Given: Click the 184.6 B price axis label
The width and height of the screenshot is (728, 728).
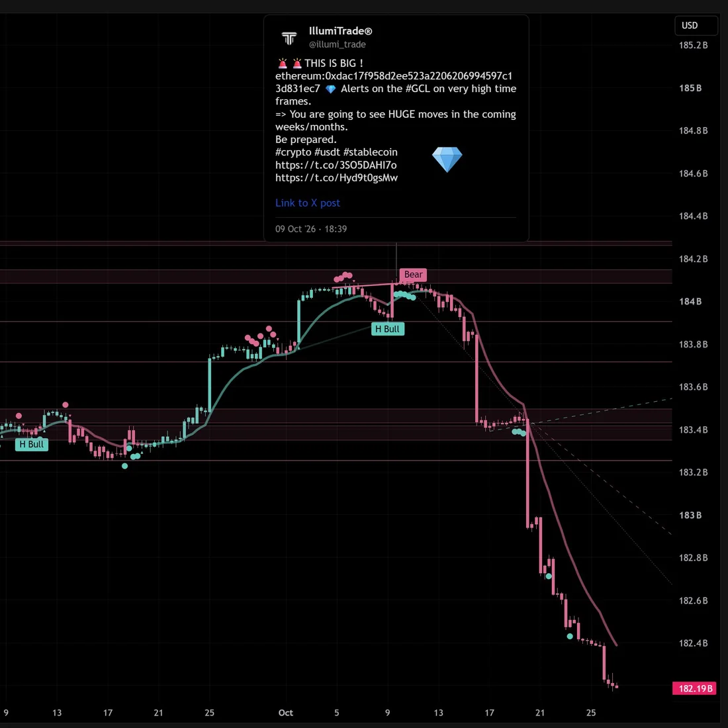Looking at the screenshot, I should (693, 173).
